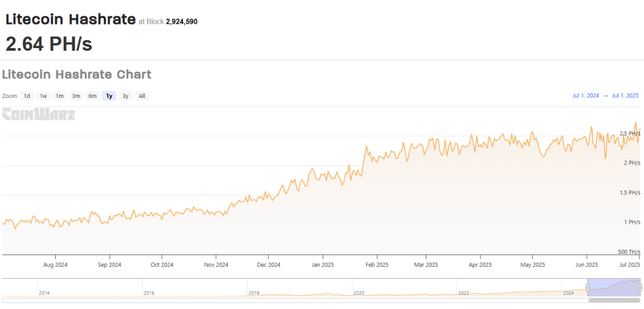Edit the Jul 1, 2024 start date
The height and width of the screenshot is (309, 644).
586,96
